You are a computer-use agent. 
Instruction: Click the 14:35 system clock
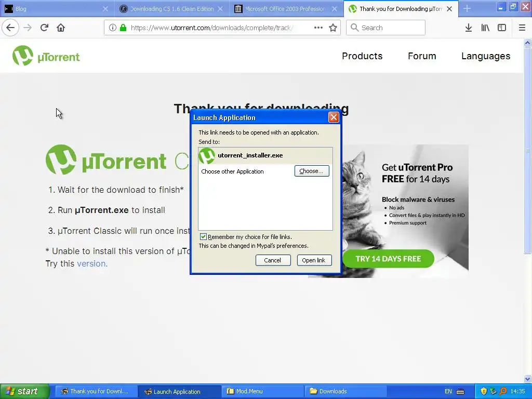click(518, 392)
